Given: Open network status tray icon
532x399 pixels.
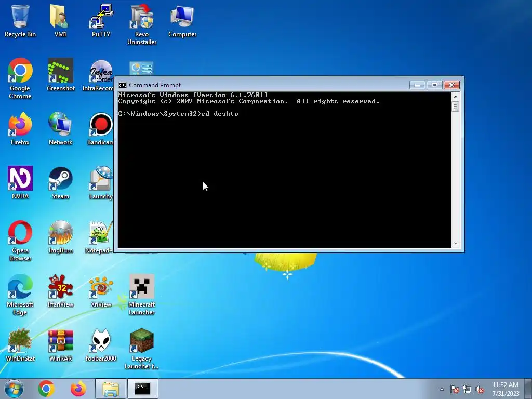Looking at the screenshot, I should [467, 389].
